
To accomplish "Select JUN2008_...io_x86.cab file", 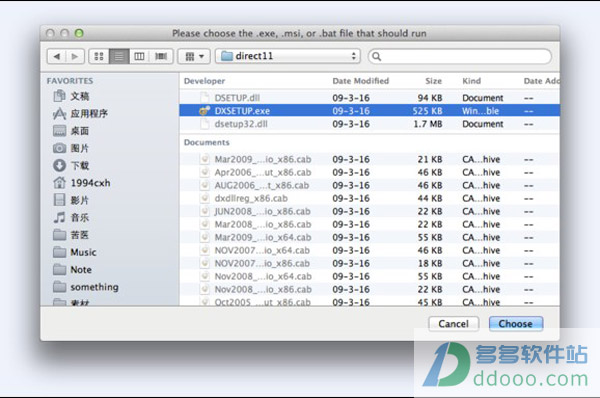I will [x=369, y=211].
